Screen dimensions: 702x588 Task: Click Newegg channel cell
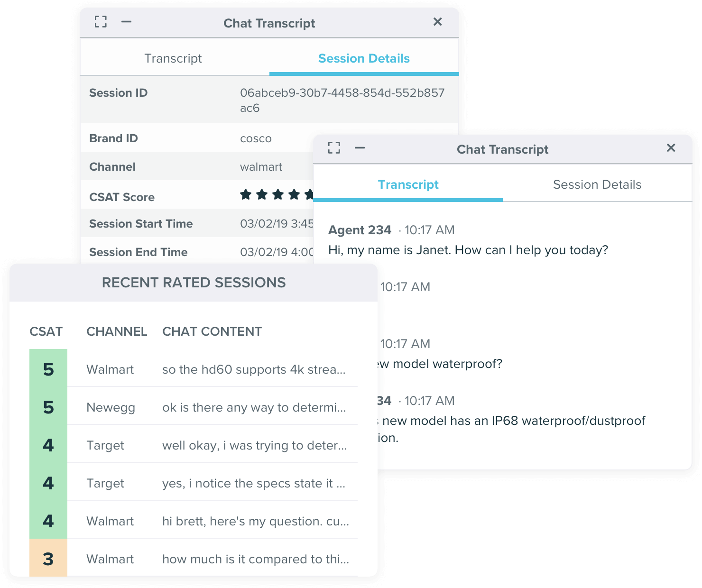[x=111, y=408]
